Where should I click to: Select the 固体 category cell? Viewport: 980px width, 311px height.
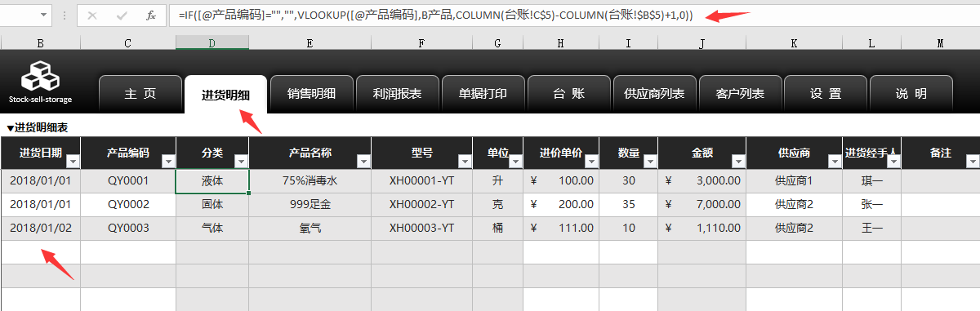click(212, 204)
